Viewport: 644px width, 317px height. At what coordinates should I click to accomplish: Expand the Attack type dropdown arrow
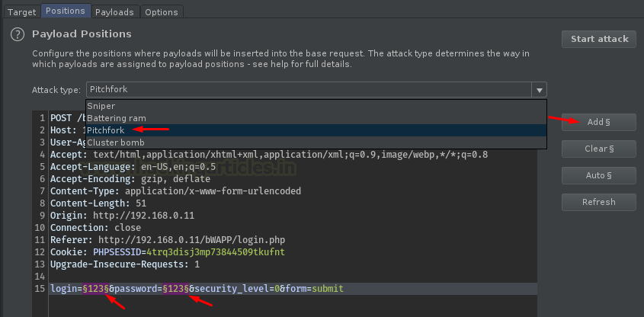pos(540,89)
